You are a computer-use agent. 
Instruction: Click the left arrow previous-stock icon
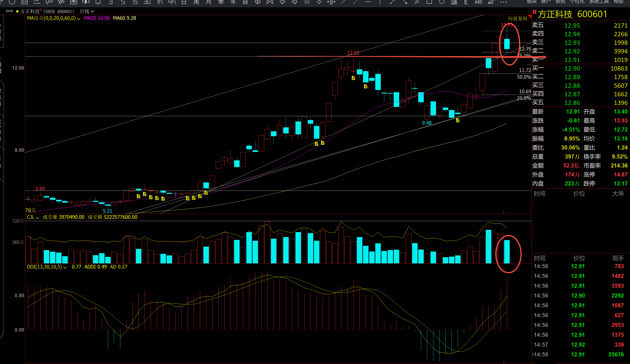(283, 2)
